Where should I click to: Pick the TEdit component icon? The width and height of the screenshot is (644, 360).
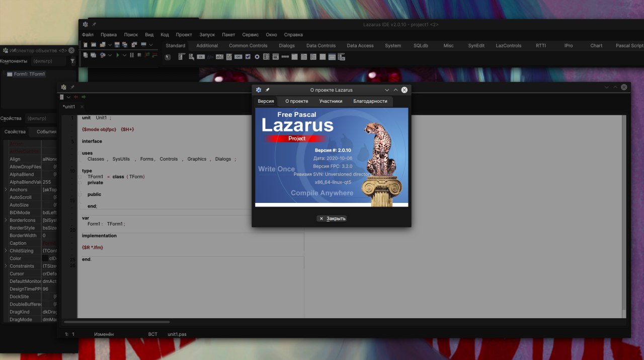(x=219, y=57)
